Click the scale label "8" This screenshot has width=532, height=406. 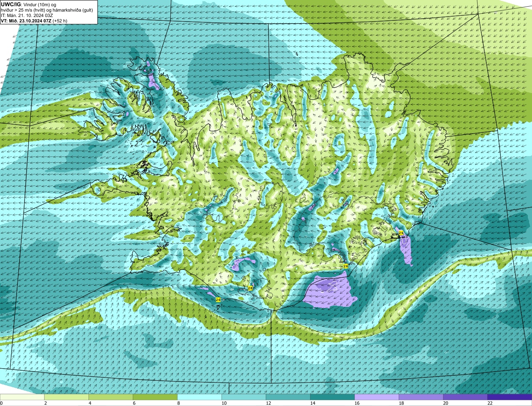click(178, 403)
